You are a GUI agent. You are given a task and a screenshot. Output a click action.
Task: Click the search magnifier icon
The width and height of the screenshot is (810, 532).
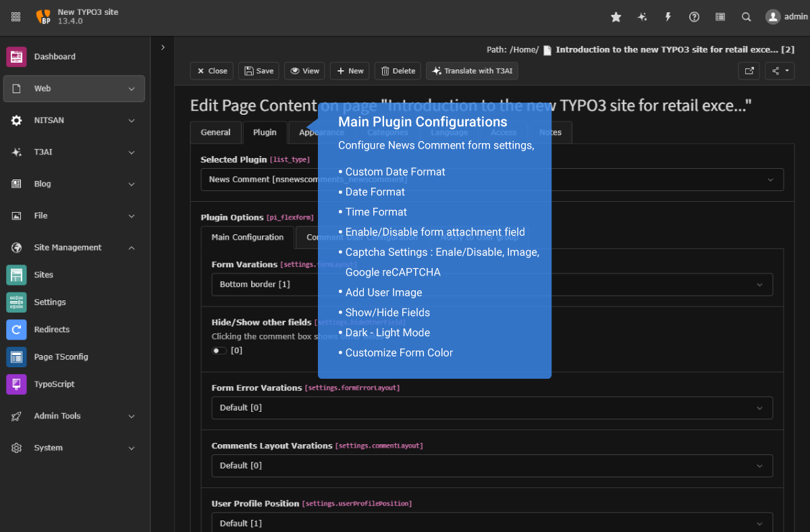point(746,18)
